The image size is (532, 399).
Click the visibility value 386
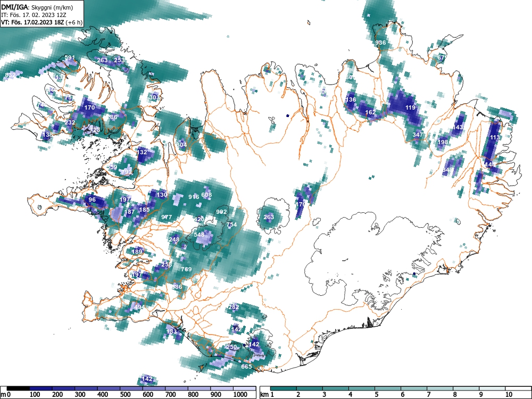[x=177, y=287]
